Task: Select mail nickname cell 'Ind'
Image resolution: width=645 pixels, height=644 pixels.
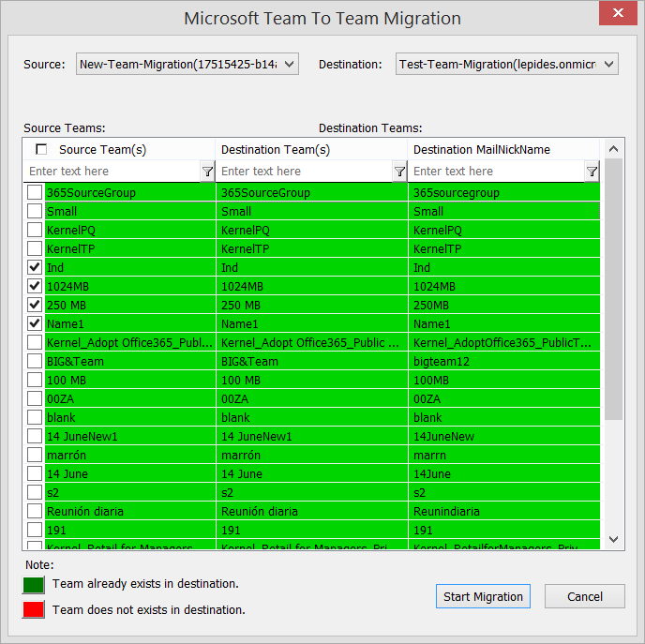Action: [x=504, y=267]
